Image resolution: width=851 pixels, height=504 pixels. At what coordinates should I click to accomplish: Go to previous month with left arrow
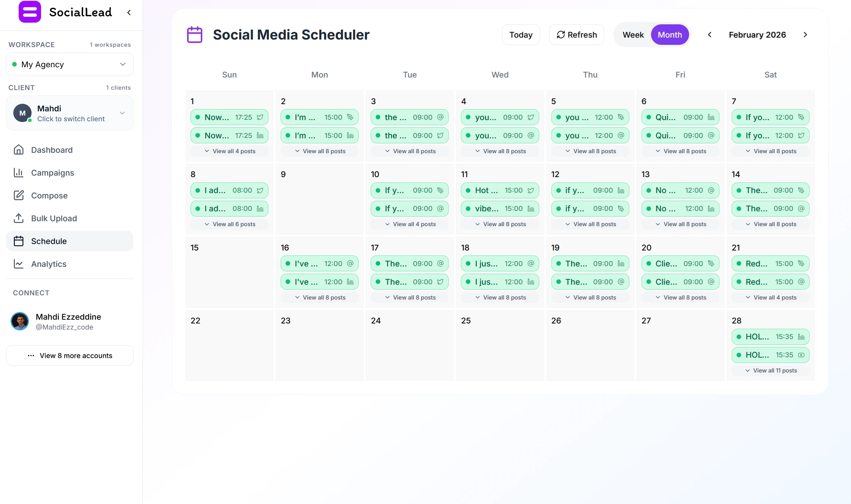[x=710, y=35]
